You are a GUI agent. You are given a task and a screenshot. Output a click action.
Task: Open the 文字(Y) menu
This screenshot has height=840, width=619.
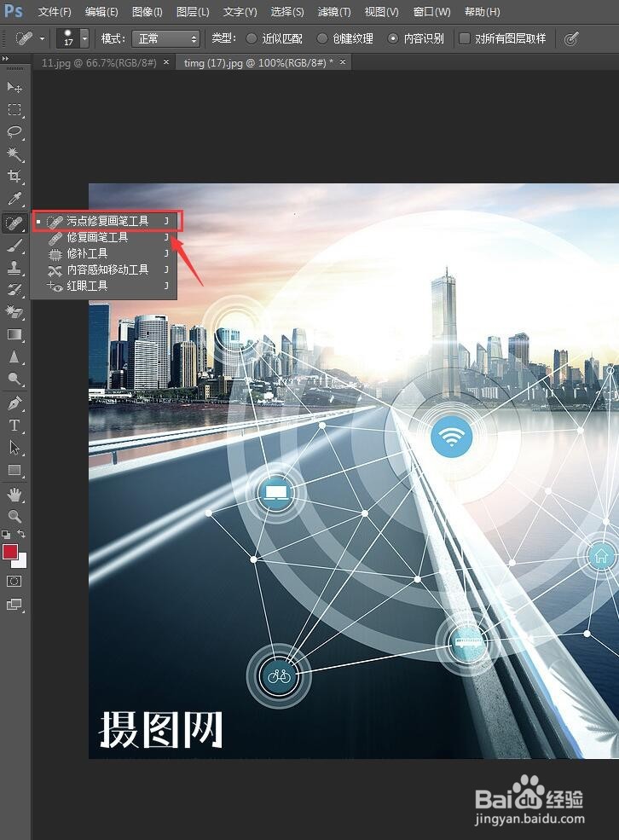tap(240, 11)
